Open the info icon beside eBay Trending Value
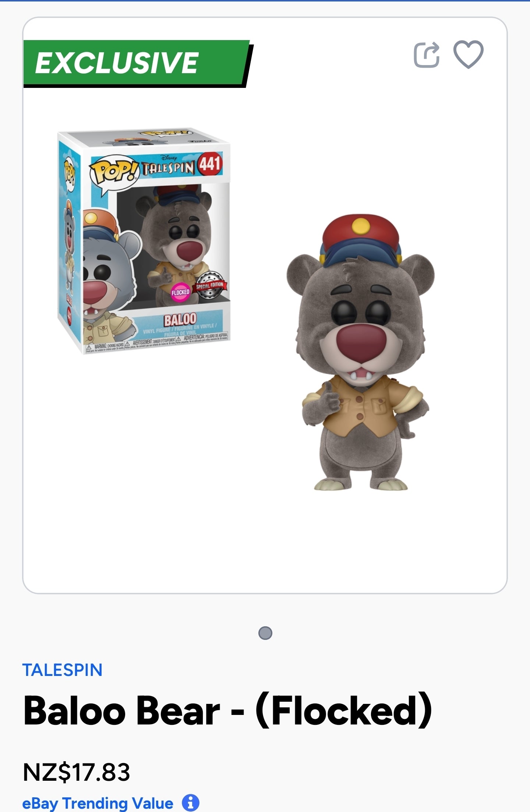This screenshot has width=530, height=812. (190, 803)
